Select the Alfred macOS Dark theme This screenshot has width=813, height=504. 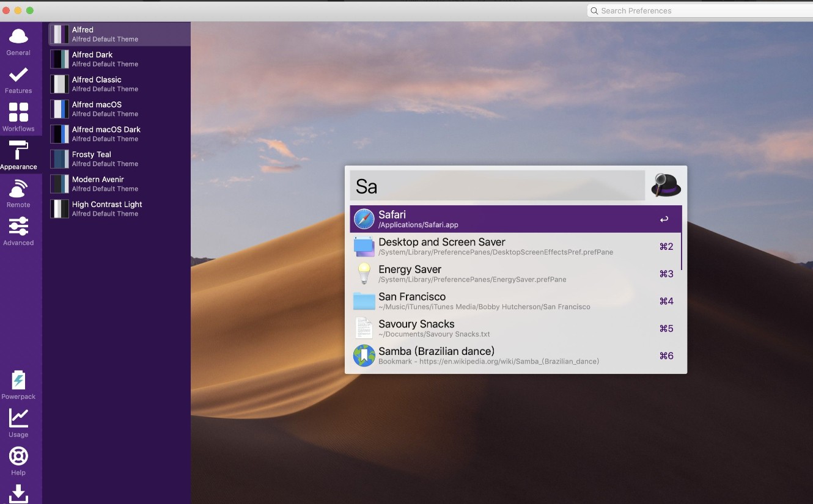[120, 134]
